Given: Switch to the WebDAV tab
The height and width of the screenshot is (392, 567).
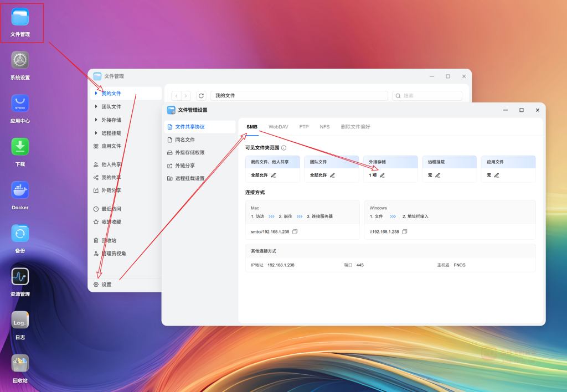Looking at the screenshot, I should [x=278, y=127].
